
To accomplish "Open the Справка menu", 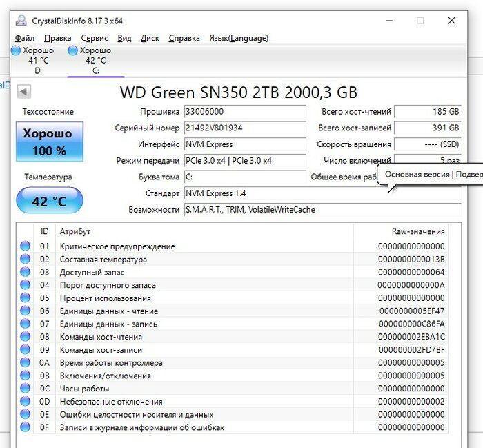I will (x=184, y=38).
